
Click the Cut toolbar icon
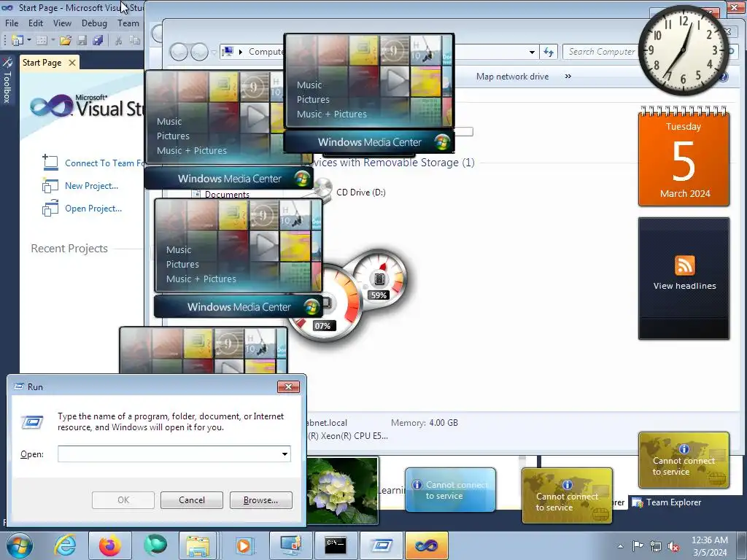click(x=118, y=41)
